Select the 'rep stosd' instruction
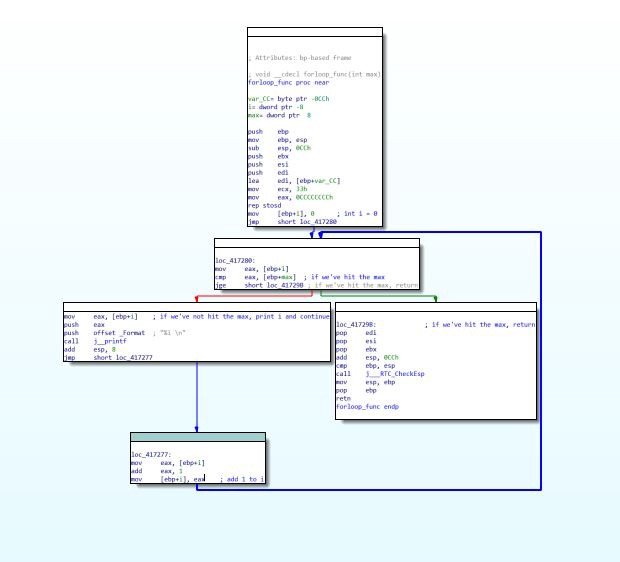 point(265,205)
